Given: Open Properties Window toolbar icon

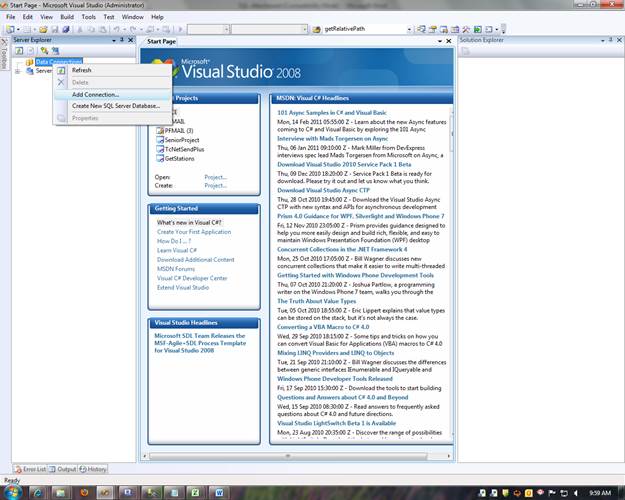Looking at the screenshot, I should 432,29.
